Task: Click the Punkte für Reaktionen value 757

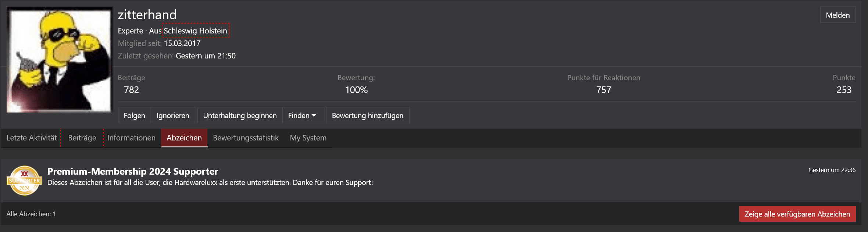Action: coord(604,90)
